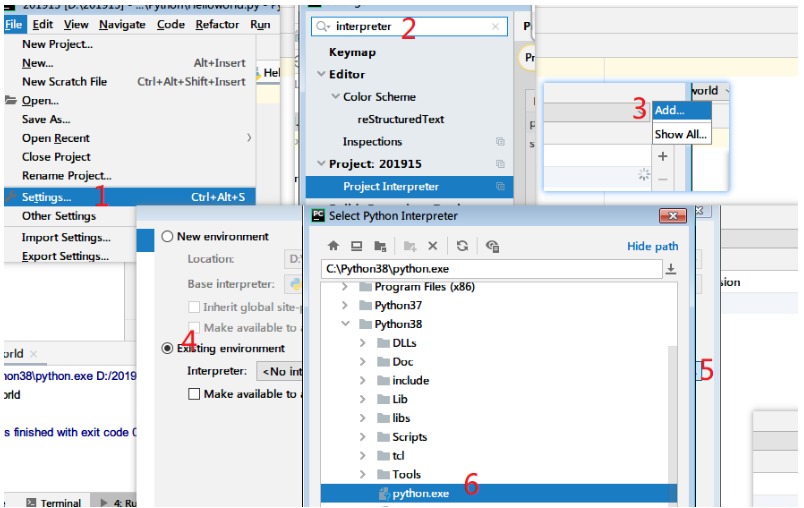Check Make available checkbox under Existing environment
The width and height of the screenshot is (804, 508).
pyautogui.click(x=194, y=394)
